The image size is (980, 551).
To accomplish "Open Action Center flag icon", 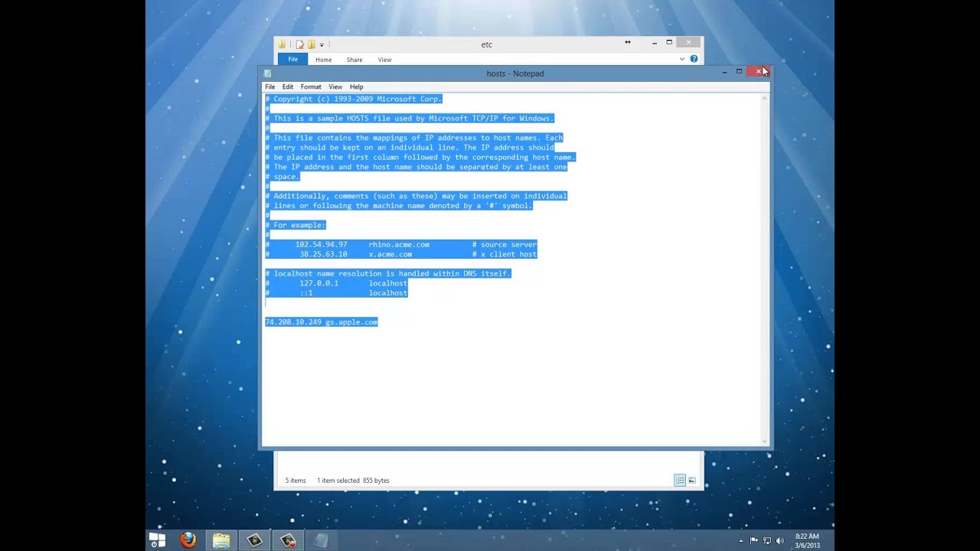I will pos(754,541).
